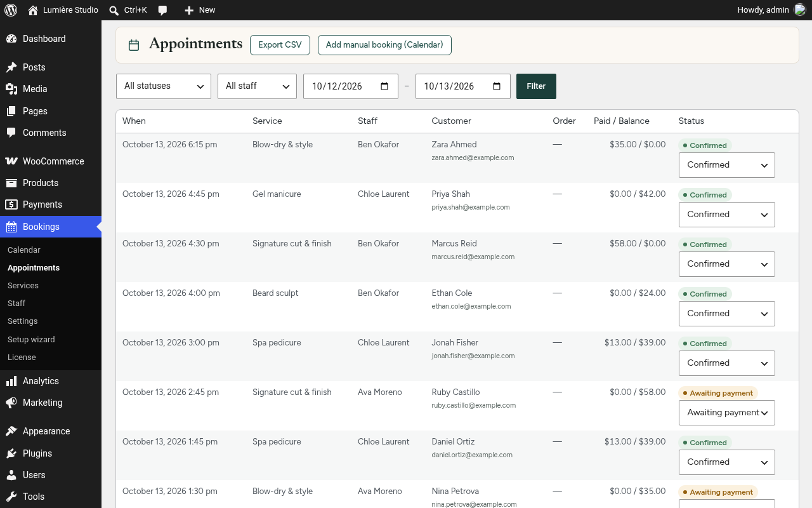Click the admin avatar thumbnail
The width and height of the screenshot is (812, 508).
click(800, 10)
